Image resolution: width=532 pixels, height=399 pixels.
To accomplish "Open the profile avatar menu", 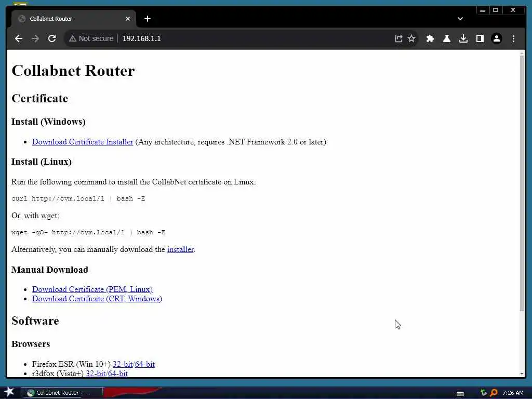I will pos(496,38).
